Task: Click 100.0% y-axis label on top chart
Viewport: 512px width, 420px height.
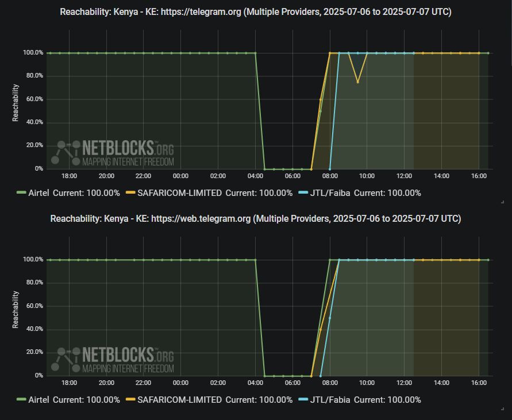Action: pos(33,53)
